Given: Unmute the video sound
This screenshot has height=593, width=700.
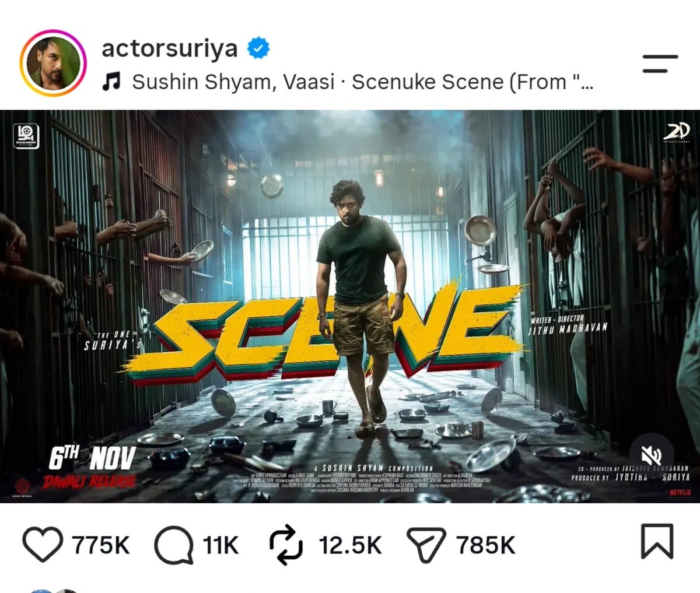Looking at the screenshot, I should 652,456.
